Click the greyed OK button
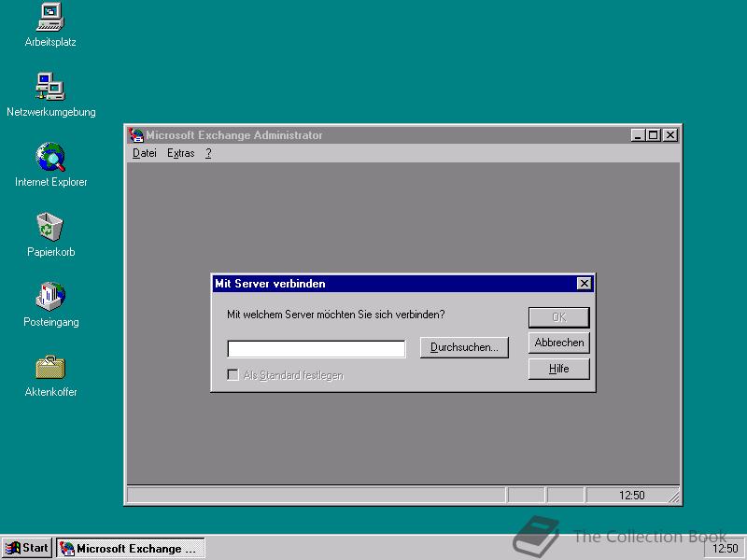Screen dimensions: 747x560 558,317
